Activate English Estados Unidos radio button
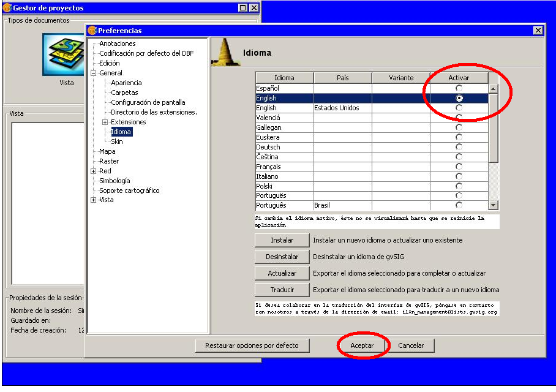Screen dimensions: 556x392 (x=459, y=108)
